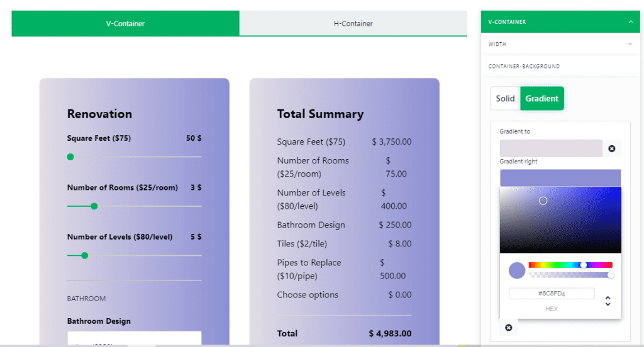Screen dimensions: 644x347
Task: Click the Square Feet slider handle
Action: click(x=70, y=157)
